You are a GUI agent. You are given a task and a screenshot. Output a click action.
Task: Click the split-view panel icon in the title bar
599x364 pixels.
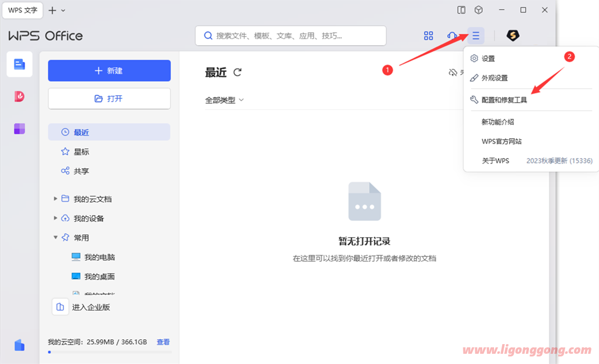461,10
